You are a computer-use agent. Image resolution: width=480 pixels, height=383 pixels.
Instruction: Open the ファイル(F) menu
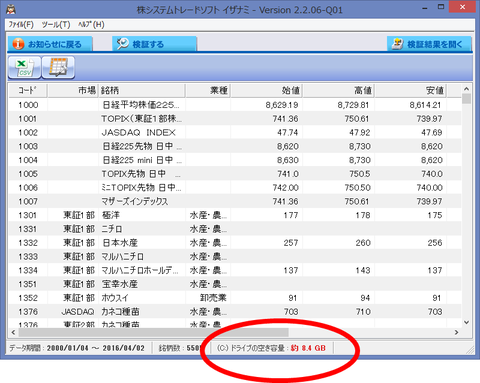click(x=21, y=25)
